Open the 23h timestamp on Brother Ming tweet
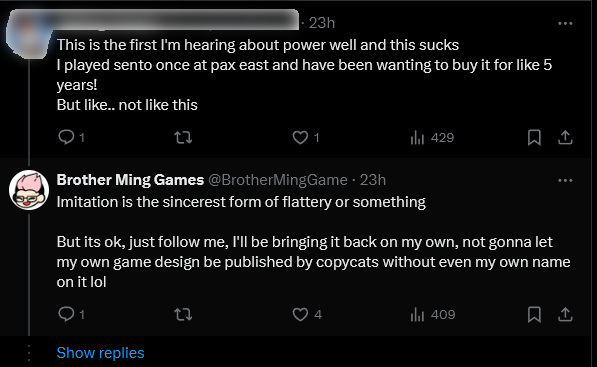597x367 pixels. pos(373,180)
